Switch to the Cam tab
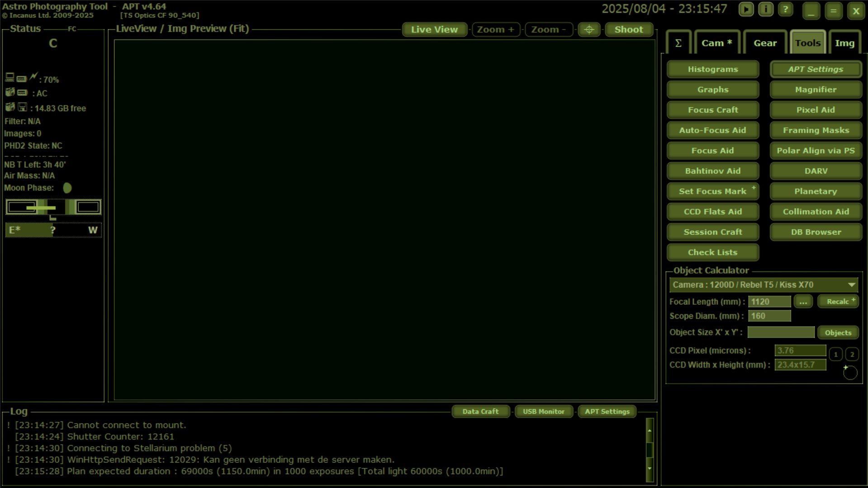868x488 pixels. (716, 43)
